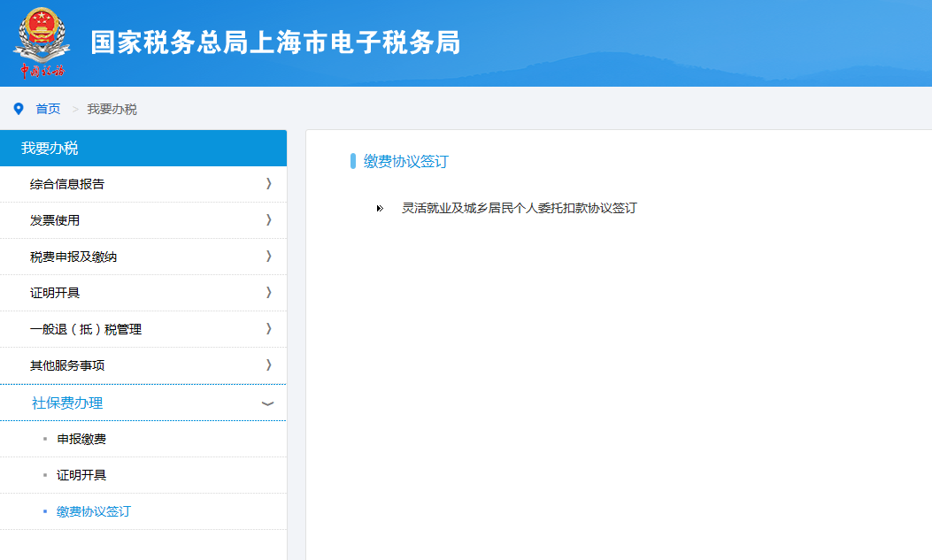Expand 税费申报及缴纳 chevron arrow
Image resolution: width=932 pixels, height=560 pixels.
pos(268,257)
